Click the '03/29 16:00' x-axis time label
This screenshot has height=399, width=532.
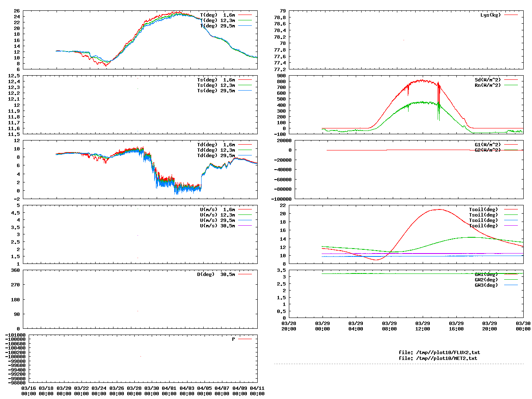pos(456,326)
